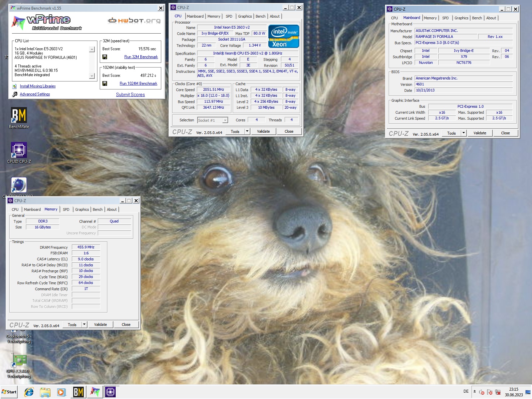Click the Submit Scores link
Screen dimensions: 532x399
pos(130,94)
